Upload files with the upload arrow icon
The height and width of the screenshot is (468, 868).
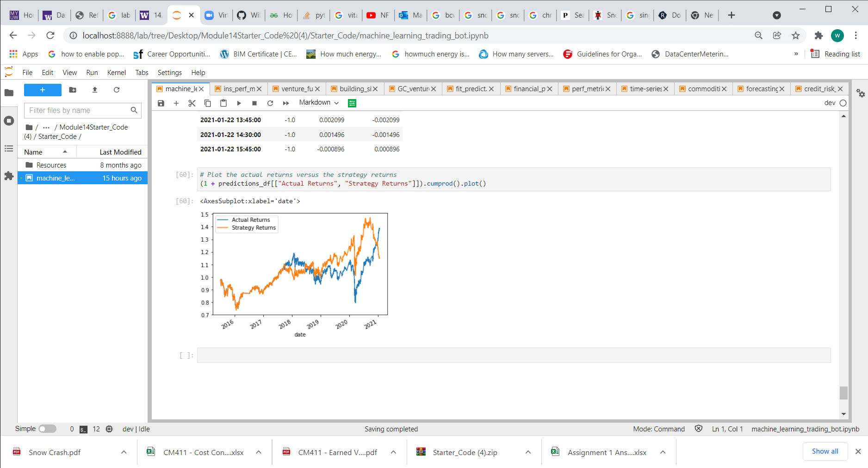(95, 90)
